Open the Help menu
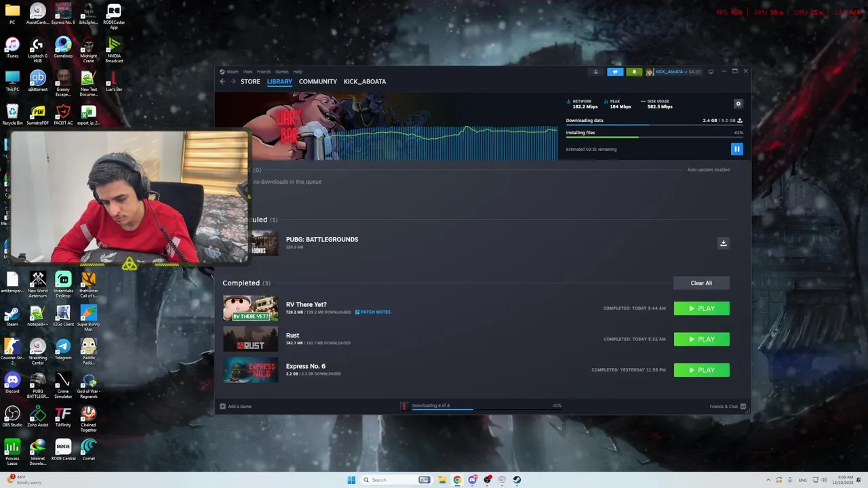 tap(298, 71)
